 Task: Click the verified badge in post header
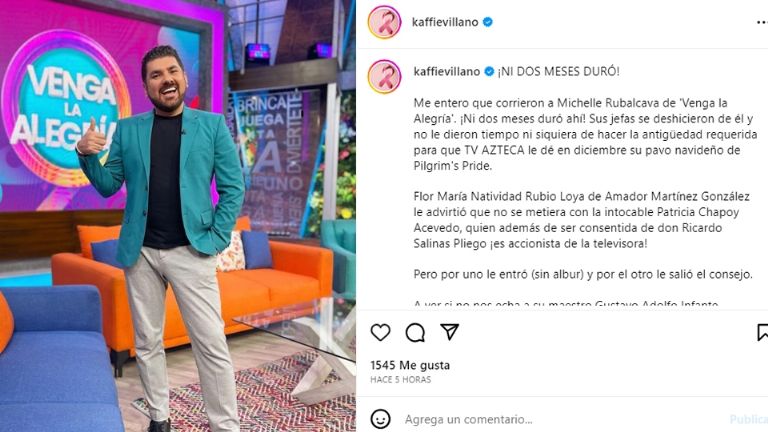(487, 22)
